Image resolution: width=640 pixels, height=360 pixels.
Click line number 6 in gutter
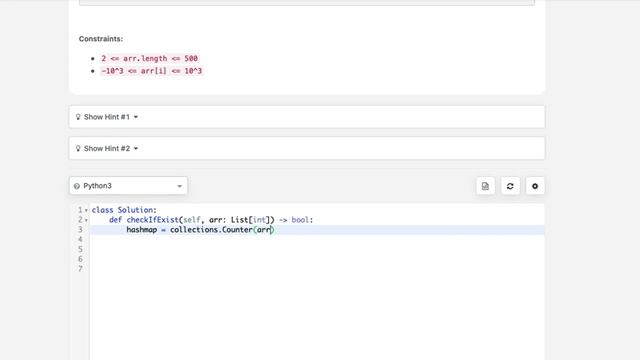[80, 259]
